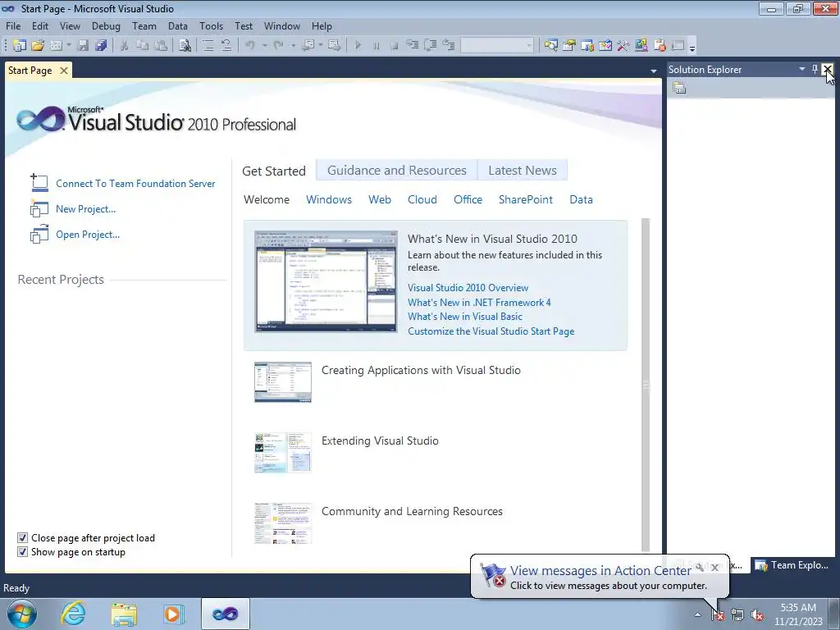Screen dimensions: 840x630
Task: Open the File menu
Action: (13, 25)
